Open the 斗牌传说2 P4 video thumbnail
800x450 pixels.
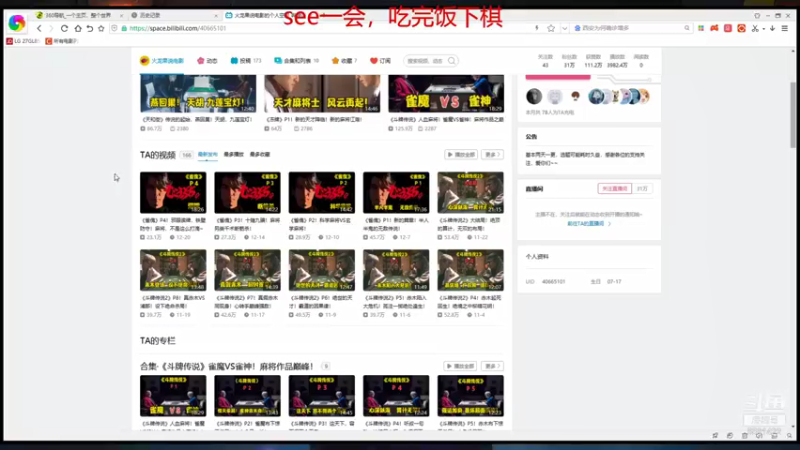tap(470, 270)
